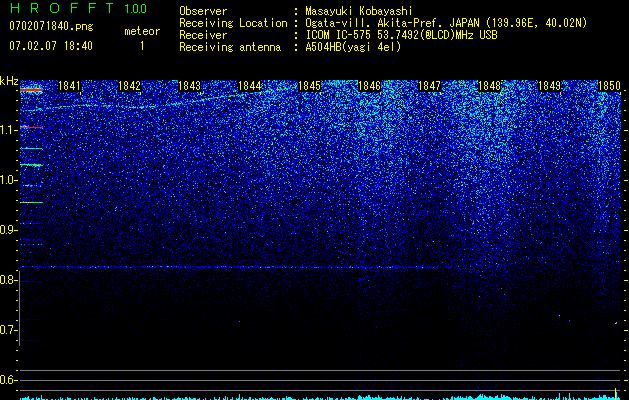Viewport: 629px width, 400px height.
Task: Click the red signal peak at 1.1 kHz
Action: [x=31, y=127]
